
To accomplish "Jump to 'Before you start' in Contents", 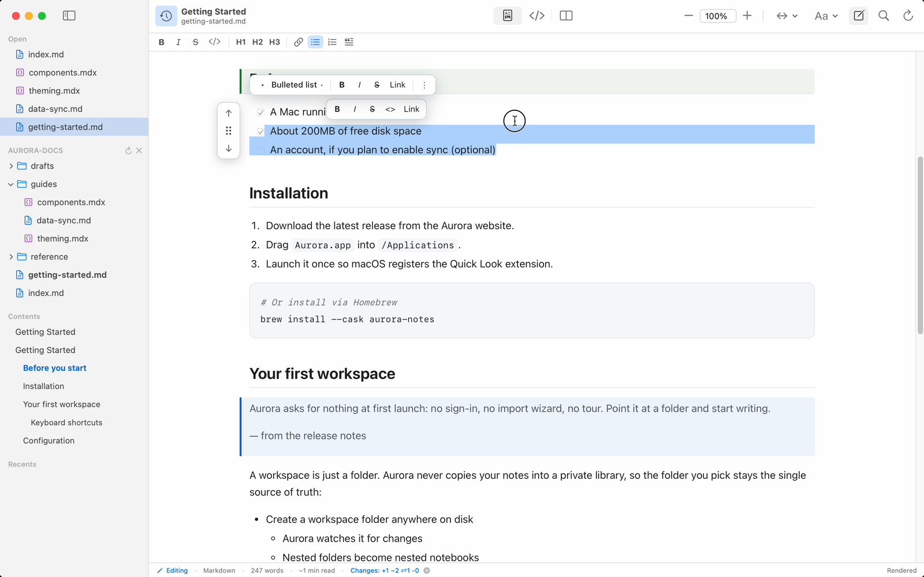I will tap(55, 368).
